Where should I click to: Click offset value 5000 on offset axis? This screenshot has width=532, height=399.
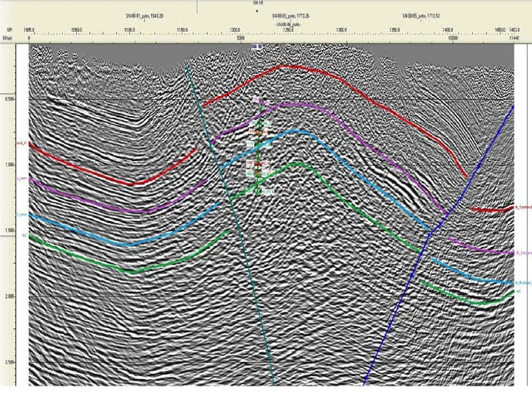[x=241, y=38]
